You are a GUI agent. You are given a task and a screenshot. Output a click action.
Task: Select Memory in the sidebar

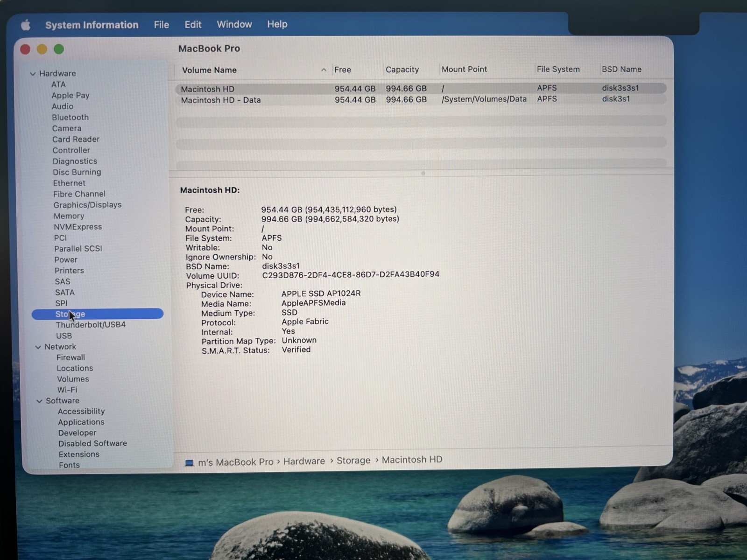click(69, 216)
